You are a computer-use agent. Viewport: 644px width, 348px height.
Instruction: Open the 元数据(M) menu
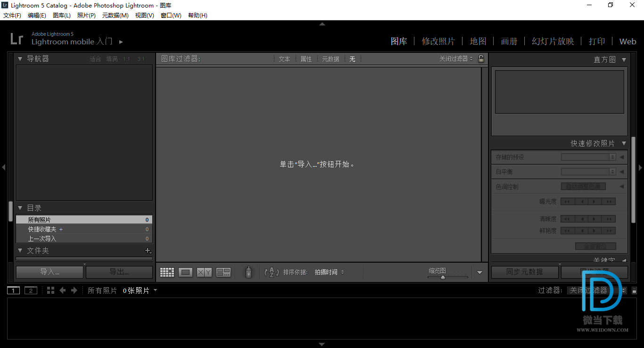pos(115,16)
